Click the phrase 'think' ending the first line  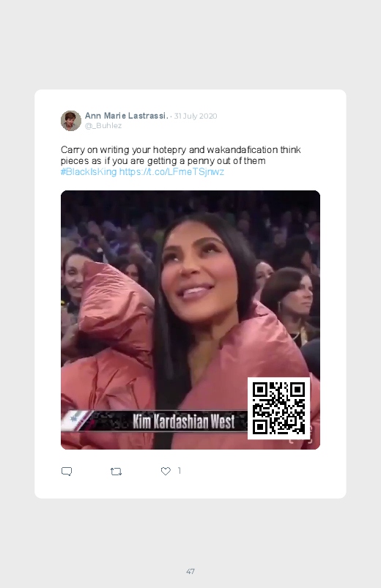coord(291,149)
